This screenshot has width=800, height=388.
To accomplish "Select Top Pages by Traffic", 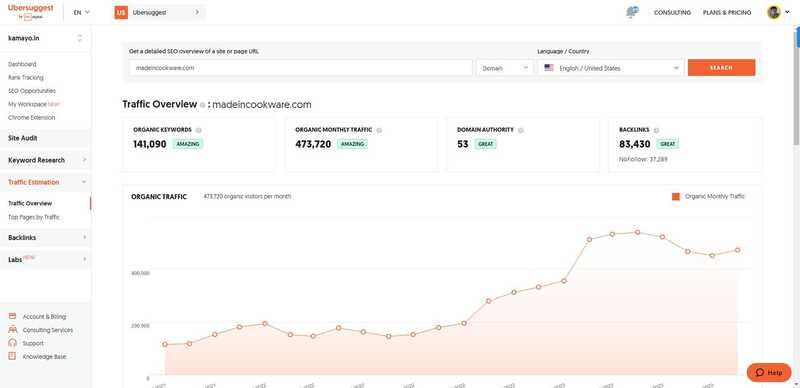I will 34,217.
